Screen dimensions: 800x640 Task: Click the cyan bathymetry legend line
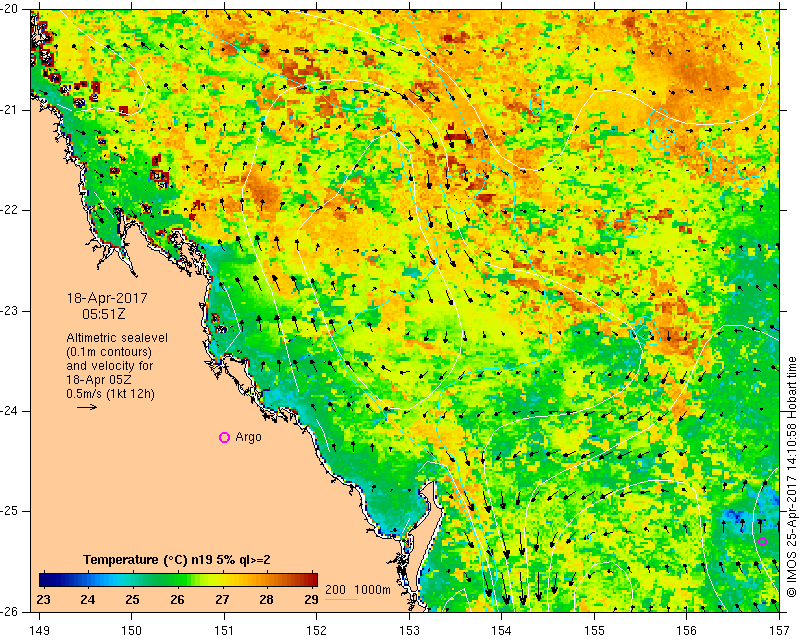[341, 599]
